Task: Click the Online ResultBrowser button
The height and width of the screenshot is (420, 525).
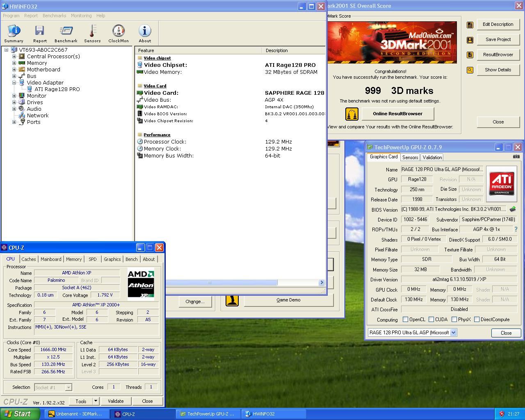Action: (397, 114)
